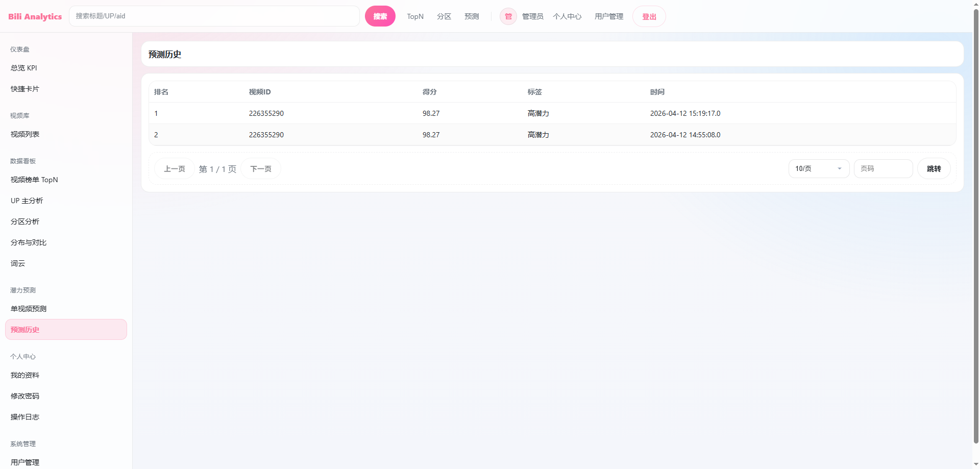Open 预测 in top navigation
Image resolution: width=980 pixels, height=469 pixels.
tap(471, 16)
